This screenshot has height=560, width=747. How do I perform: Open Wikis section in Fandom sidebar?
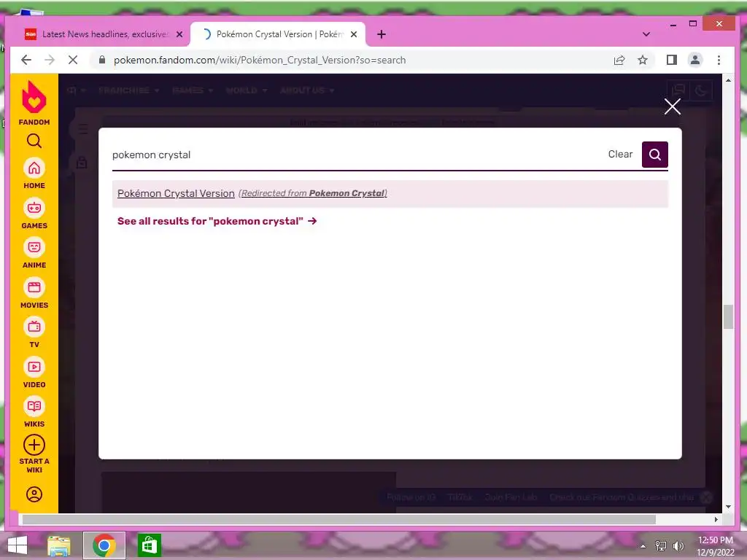click(34, 412)
